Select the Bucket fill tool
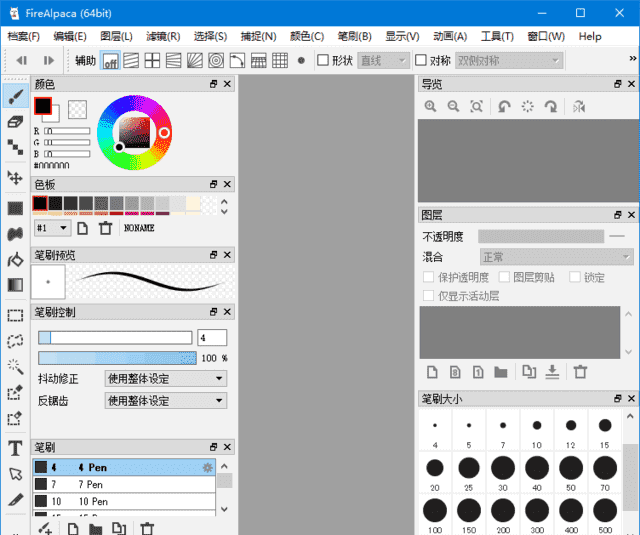Image resolution: width=640 pixels, height=535 pixels. pos(16,260)
